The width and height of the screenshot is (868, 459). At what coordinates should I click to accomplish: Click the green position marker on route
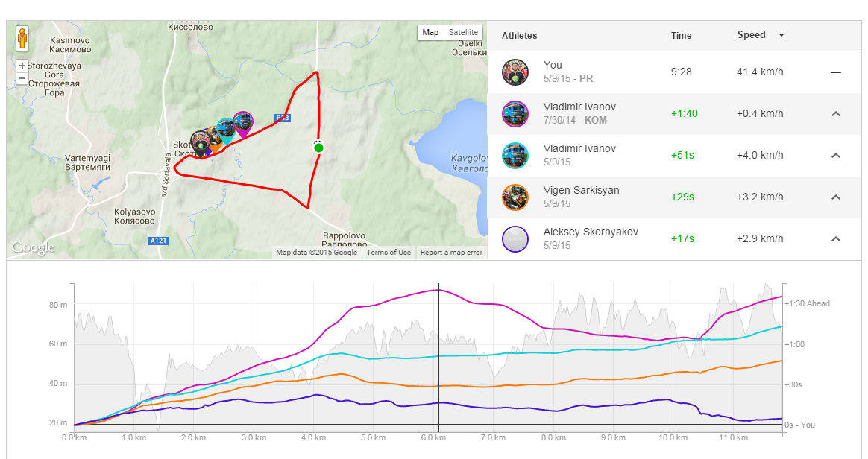(318, 147)
